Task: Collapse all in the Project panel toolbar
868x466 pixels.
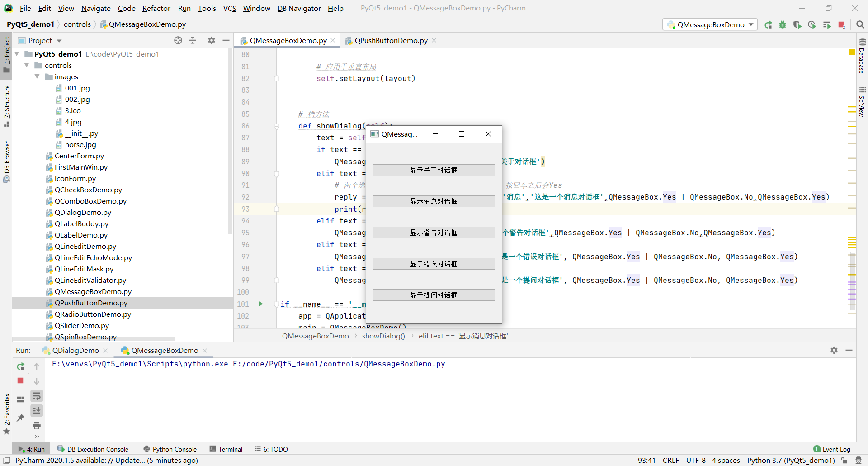Action: (x=193, y=41)
